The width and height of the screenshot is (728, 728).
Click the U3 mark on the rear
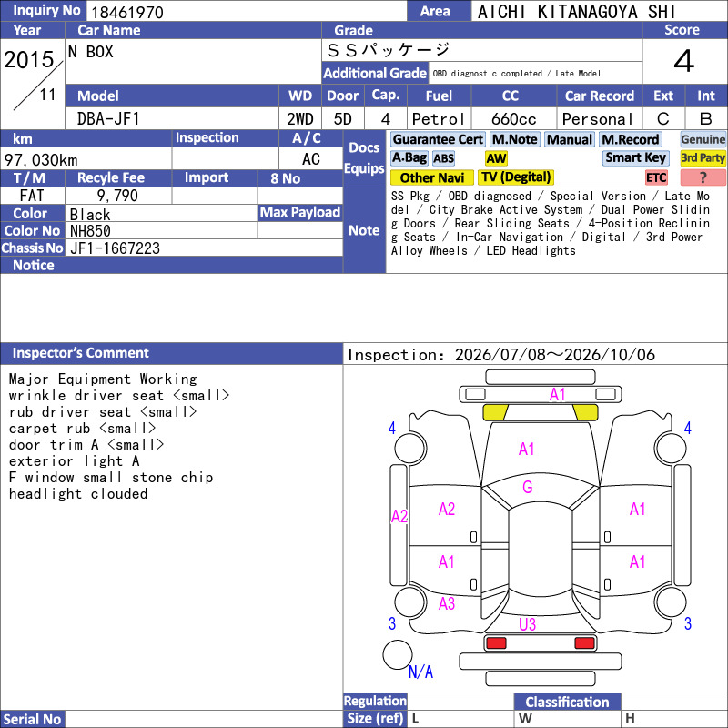tap(528, 624)
